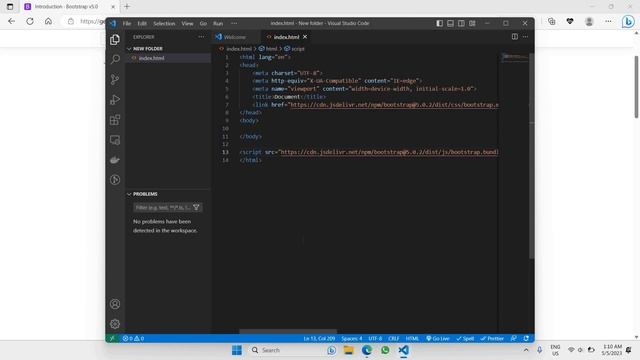
Task: Click the remote window indicator in status bar
Action: click(112, 338)
